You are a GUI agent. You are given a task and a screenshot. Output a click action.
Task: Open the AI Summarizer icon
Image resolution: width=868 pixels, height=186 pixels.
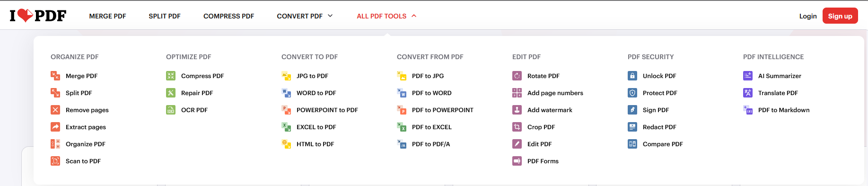(748, 76)
